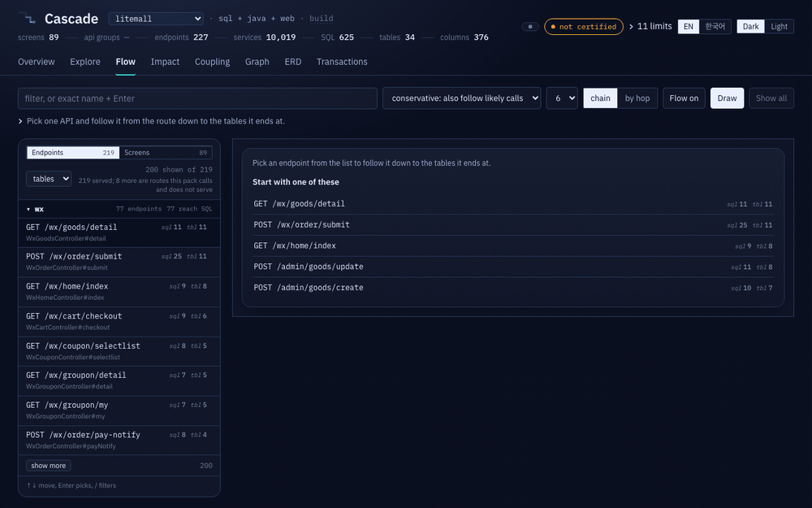Select GET /wx/groupon/detail endpoint row
The image size is (812, 508).
pos(119,380)
